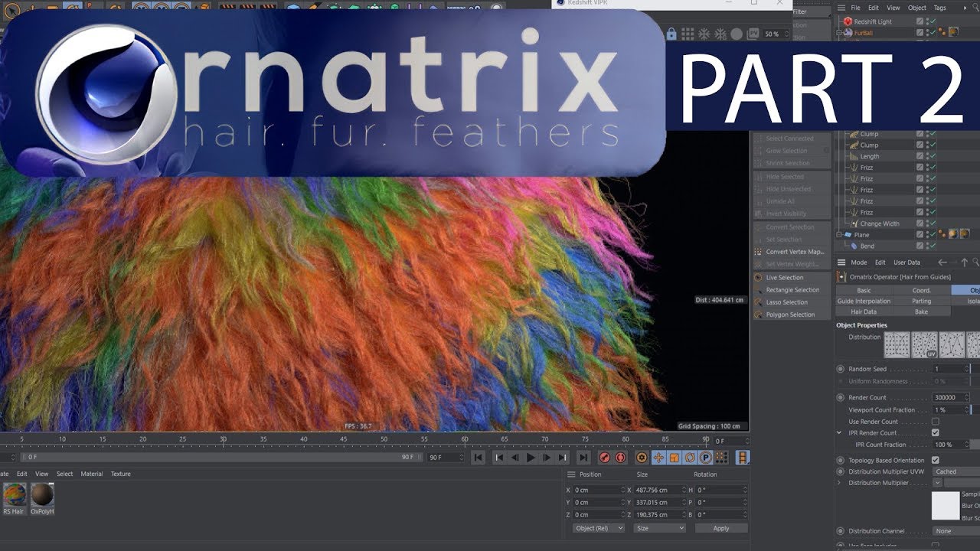980x551 pixels.
Task: Click the filmstrip timeline icon
Action: pos(743,458)
